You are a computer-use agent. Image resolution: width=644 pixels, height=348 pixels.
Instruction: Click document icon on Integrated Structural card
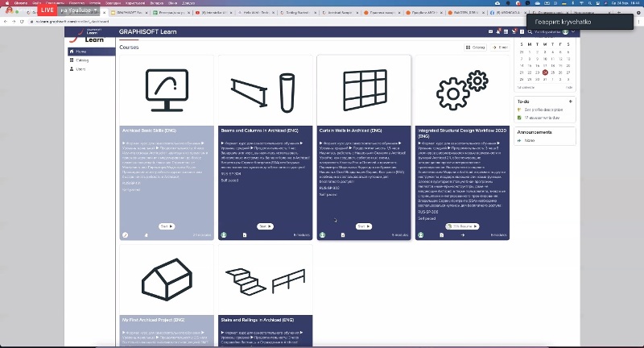(x=441, y=235)
